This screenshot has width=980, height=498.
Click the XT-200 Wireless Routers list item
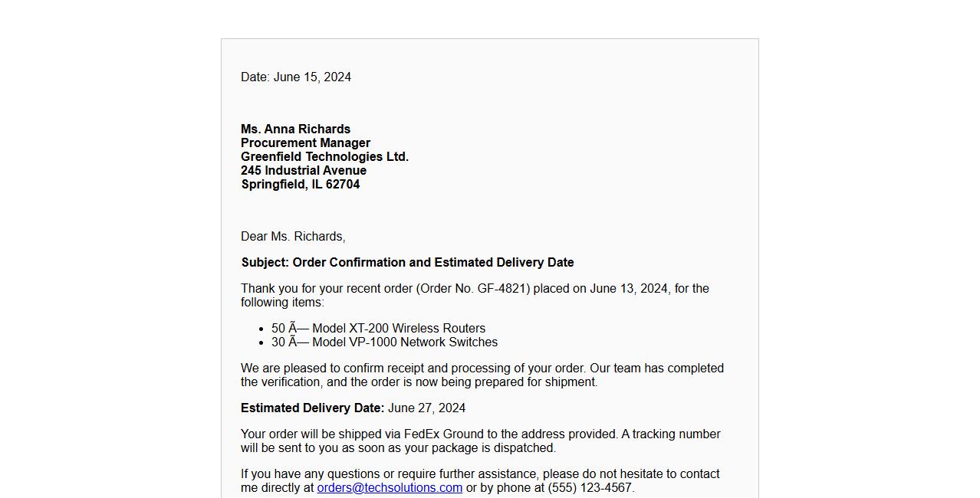[378, 329]
